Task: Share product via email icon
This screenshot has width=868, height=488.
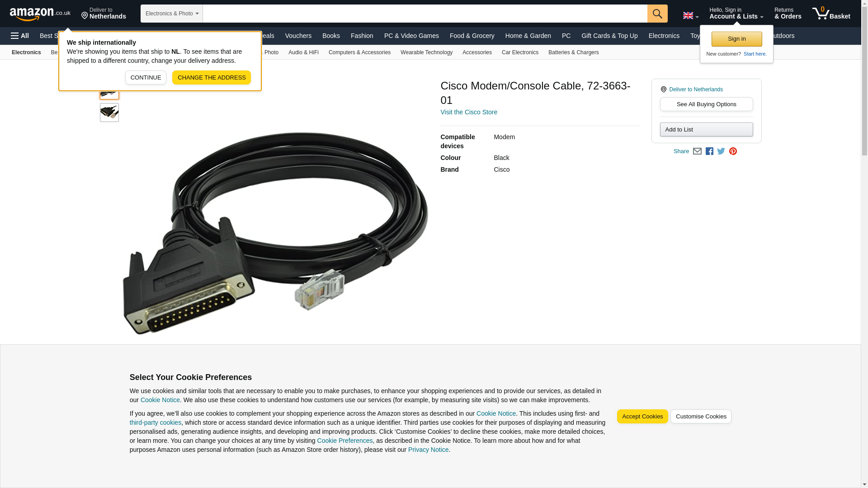Action: tap(697, 151)
